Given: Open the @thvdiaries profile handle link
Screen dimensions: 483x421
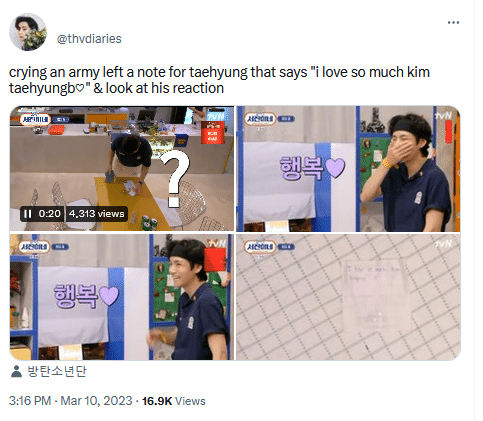Looking at the screenshot, I should coord(89,39).
